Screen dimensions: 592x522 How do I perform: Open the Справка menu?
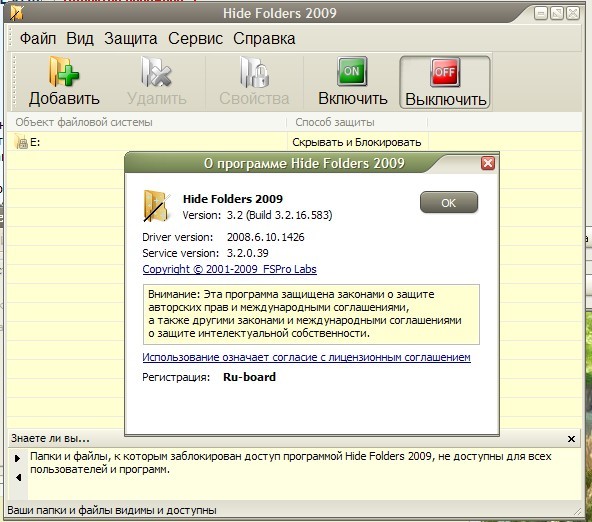(x=264, y=38)
